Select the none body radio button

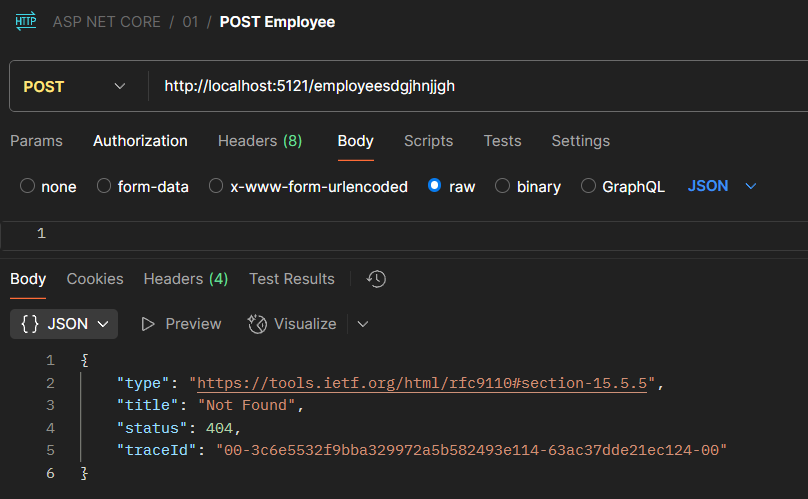point(27,186)
